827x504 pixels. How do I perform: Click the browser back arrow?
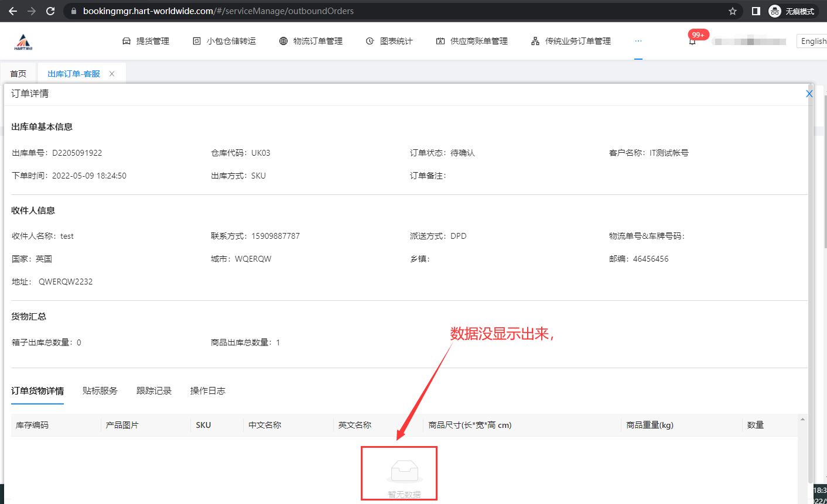click(x=13, y=11)
